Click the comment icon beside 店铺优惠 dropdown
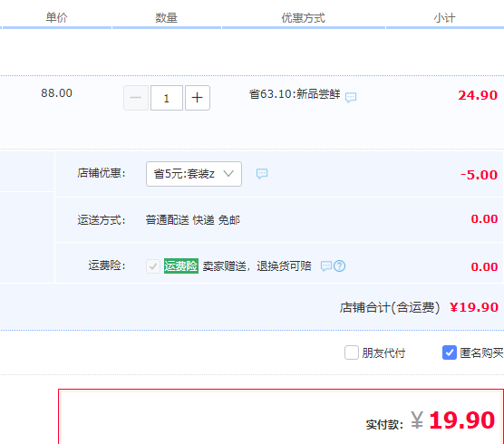 point(262,173)
